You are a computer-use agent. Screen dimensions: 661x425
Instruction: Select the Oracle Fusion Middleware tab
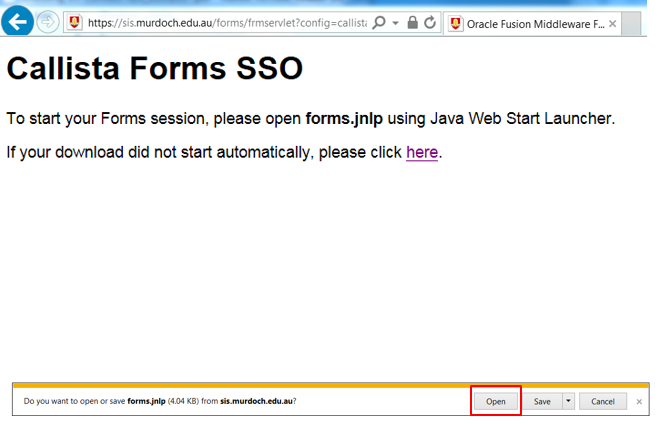533,23
